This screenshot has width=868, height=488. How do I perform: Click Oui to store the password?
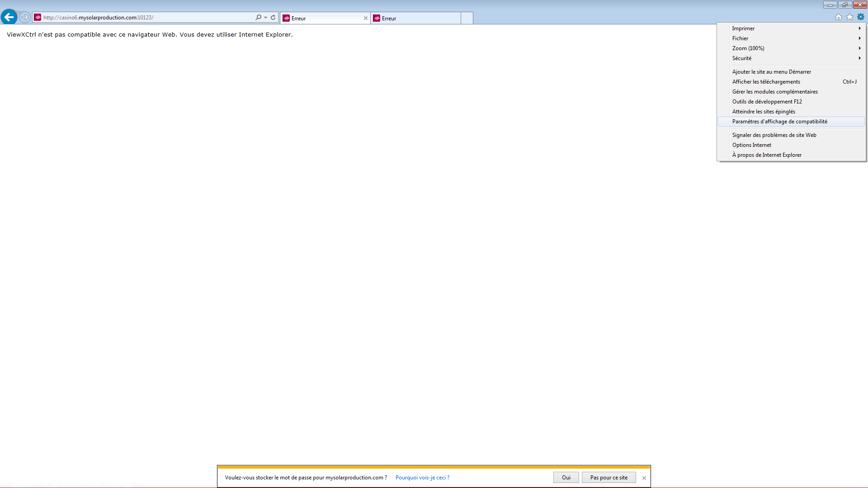coord(566,477)
